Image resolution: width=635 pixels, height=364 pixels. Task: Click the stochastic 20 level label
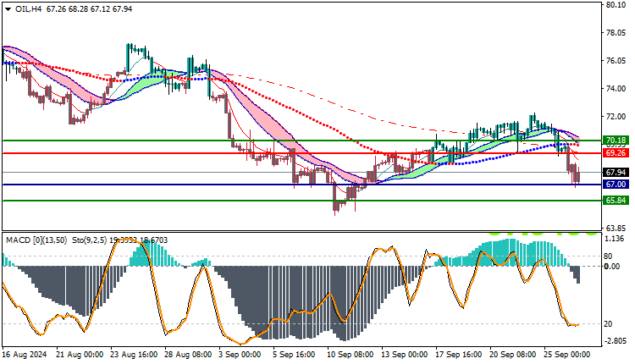608,324
